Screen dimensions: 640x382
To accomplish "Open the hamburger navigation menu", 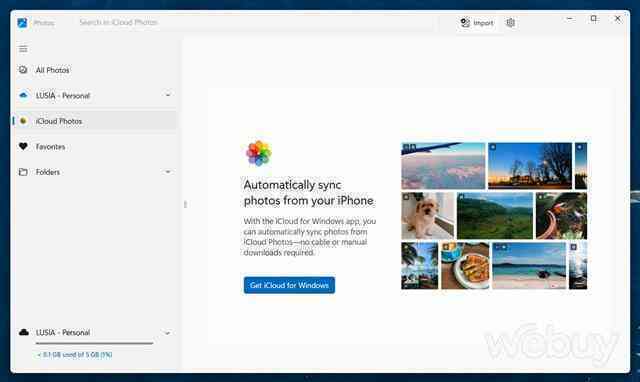I will pyautogui.click(x=23, y=49).
